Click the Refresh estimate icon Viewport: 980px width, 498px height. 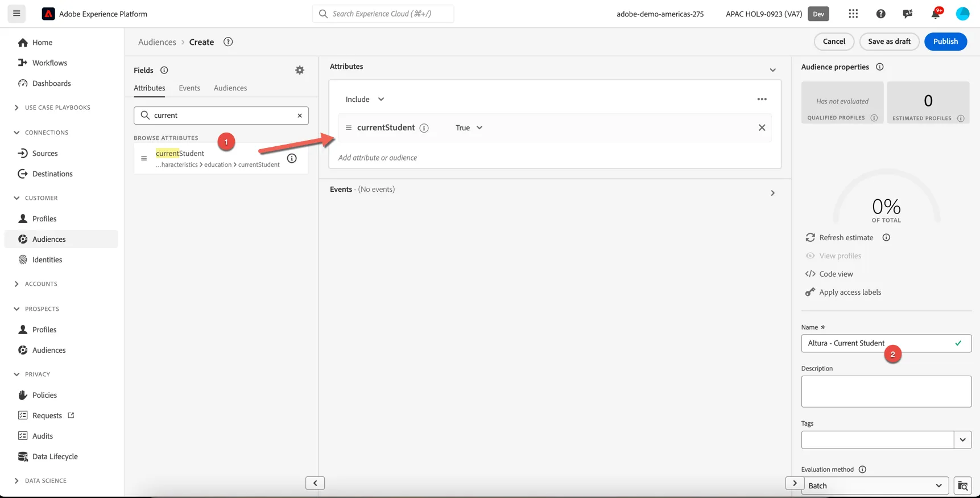pos(810,237)
